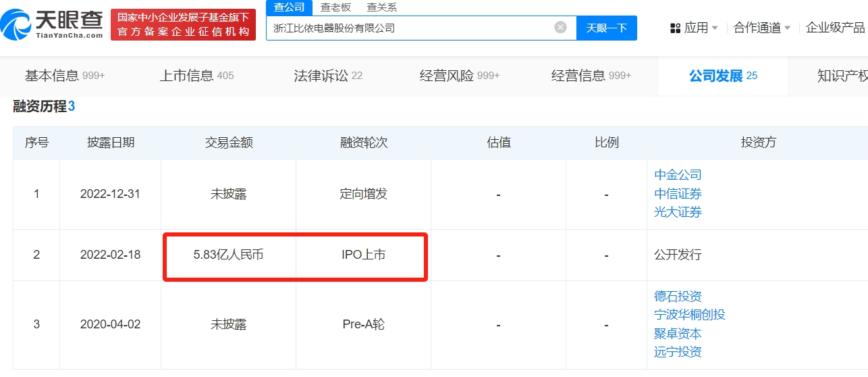Click the 应用 grid icon

675,28
